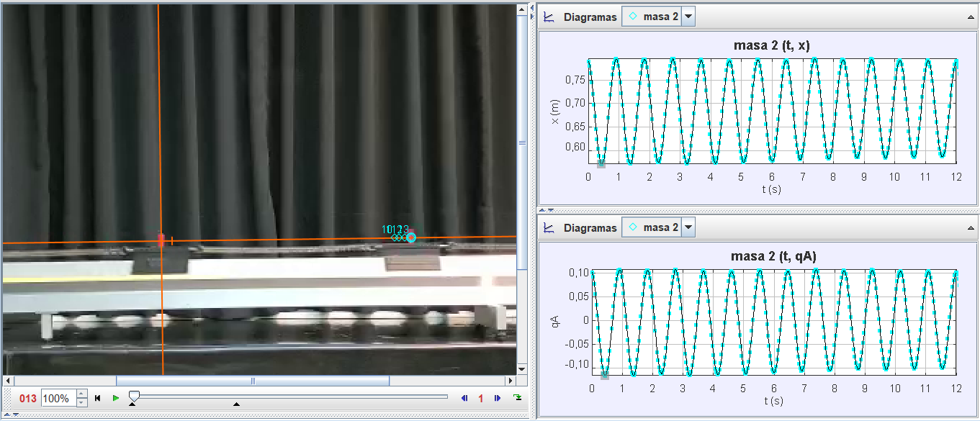The height and width of the screenshot is (421, 980).
Task: Click the video frame slider thumb
Action: 133,396
